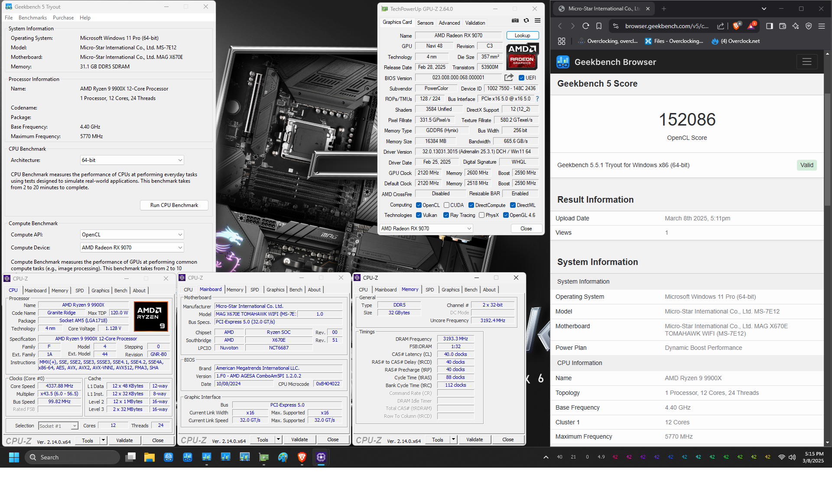Open the Purchase menu in Geekbench

coord(63,18)
